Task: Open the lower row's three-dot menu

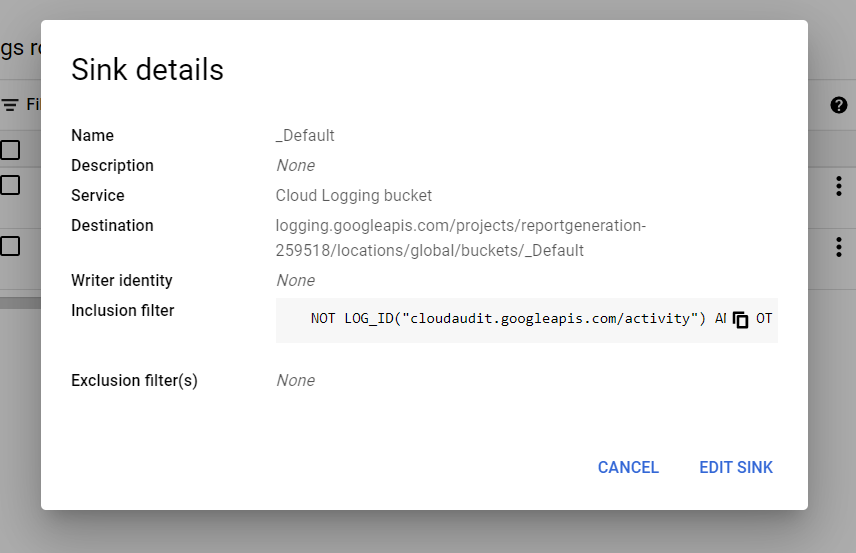Action: [x=838, y=246]
